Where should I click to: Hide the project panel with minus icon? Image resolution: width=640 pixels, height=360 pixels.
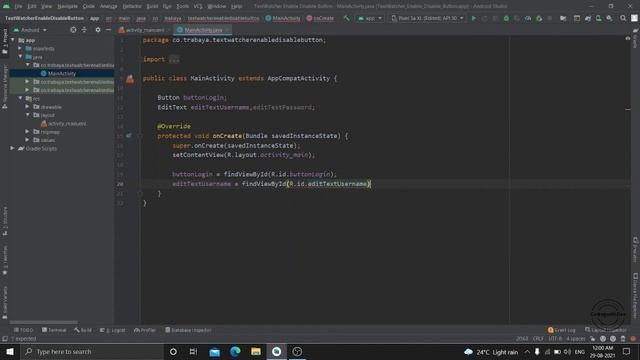109,30
